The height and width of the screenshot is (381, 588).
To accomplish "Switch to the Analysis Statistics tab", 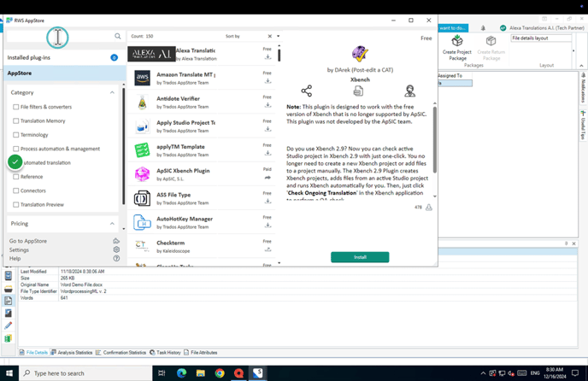I will (x=72, y=353).
